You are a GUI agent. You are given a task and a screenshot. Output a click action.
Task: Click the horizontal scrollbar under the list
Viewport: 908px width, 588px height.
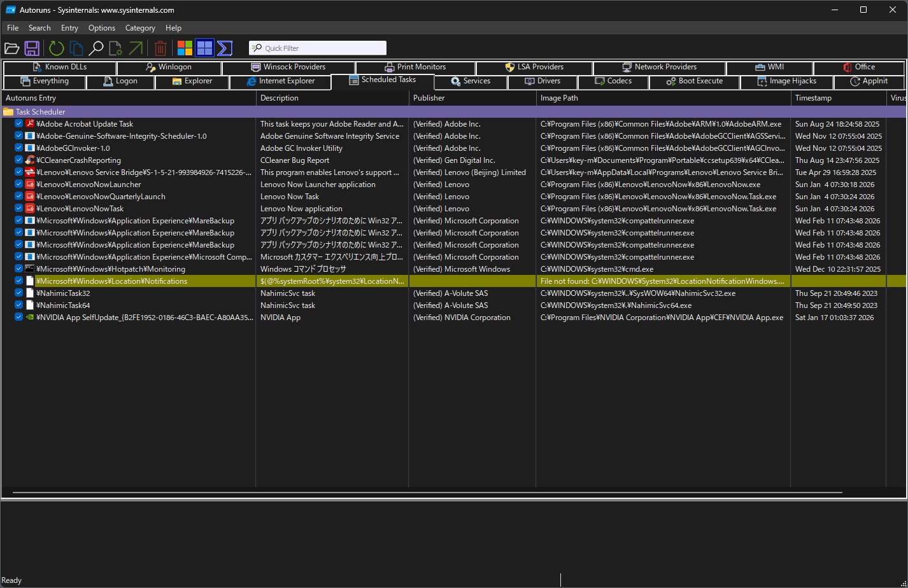[427, 493]
